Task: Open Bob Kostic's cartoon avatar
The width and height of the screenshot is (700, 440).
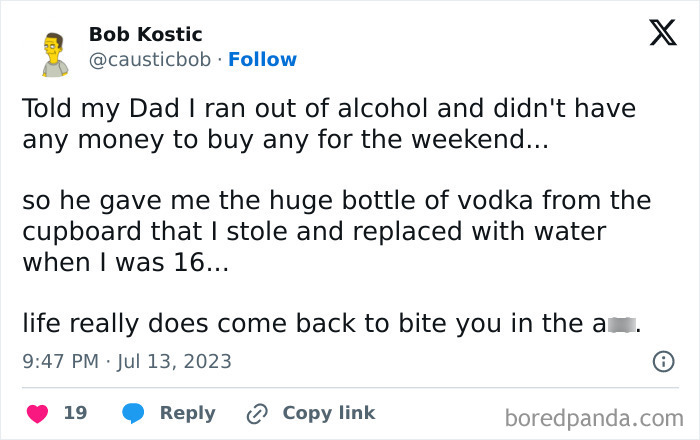Action: (54, 55)
